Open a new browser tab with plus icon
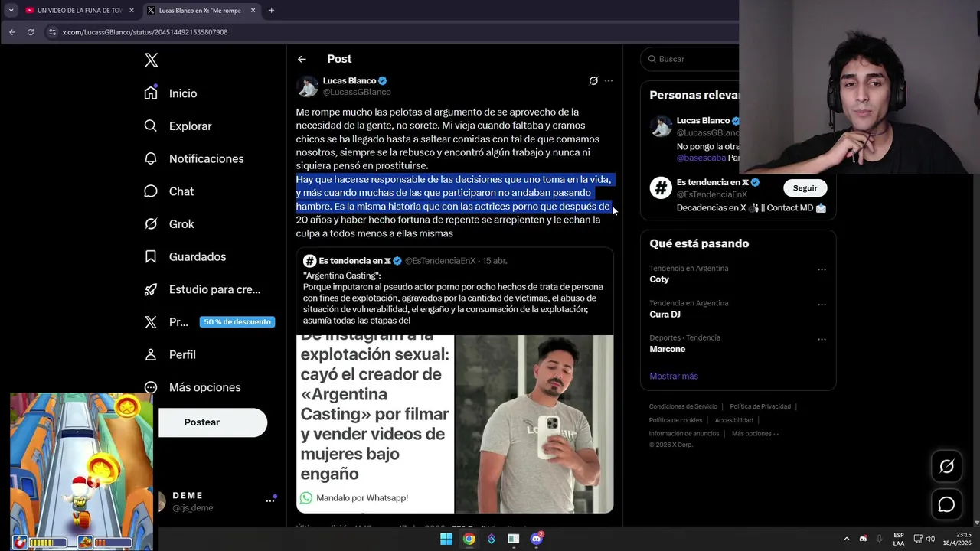The height and width of the screenshot is (551, 980). [271, 11]
